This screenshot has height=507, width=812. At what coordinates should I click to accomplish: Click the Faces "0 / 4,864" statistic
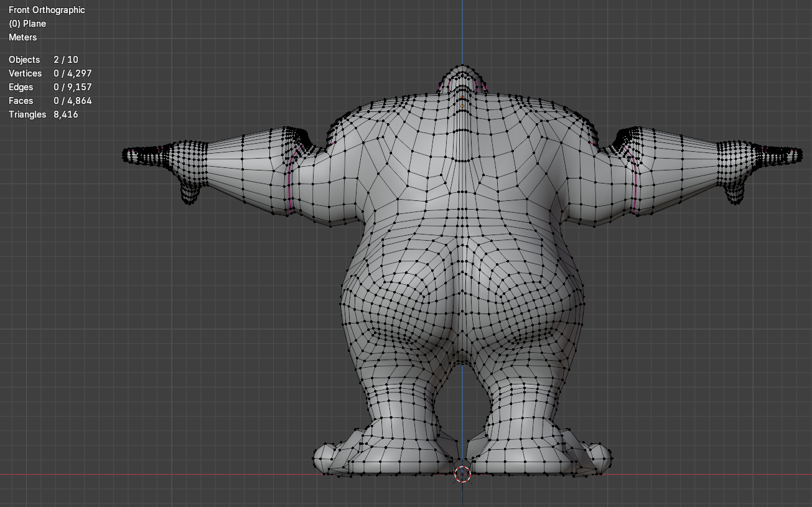tap(73, 101)
